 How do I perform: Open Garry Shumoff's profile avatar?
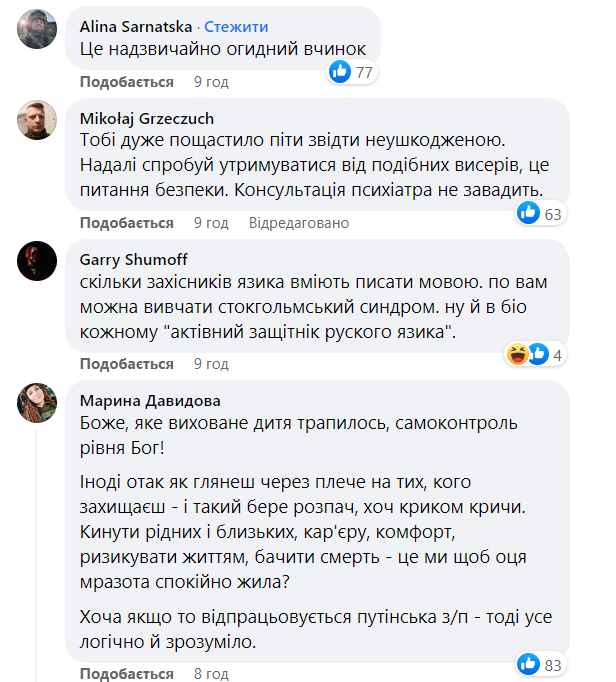[x=37, y=262]
